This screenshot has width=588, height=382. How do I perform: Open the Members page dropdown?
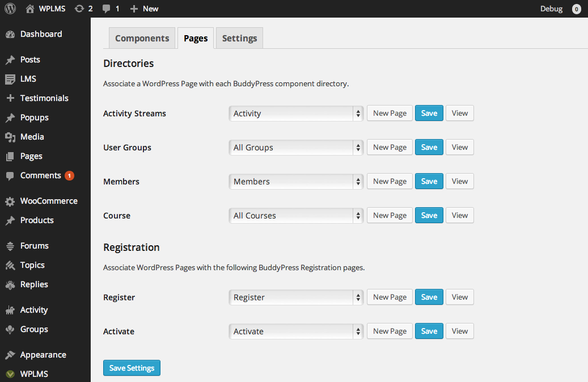[296, 182]
